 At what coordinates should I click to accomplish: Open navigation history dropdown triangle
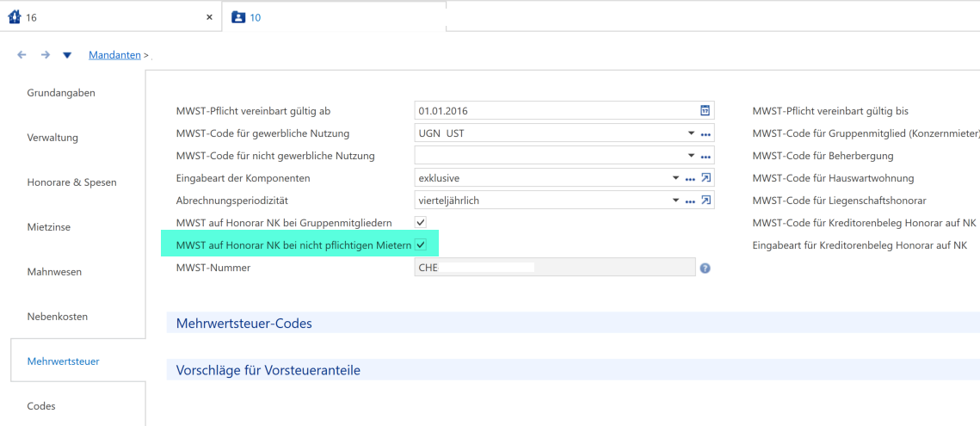pyautogui.click(x=67, y=55)
